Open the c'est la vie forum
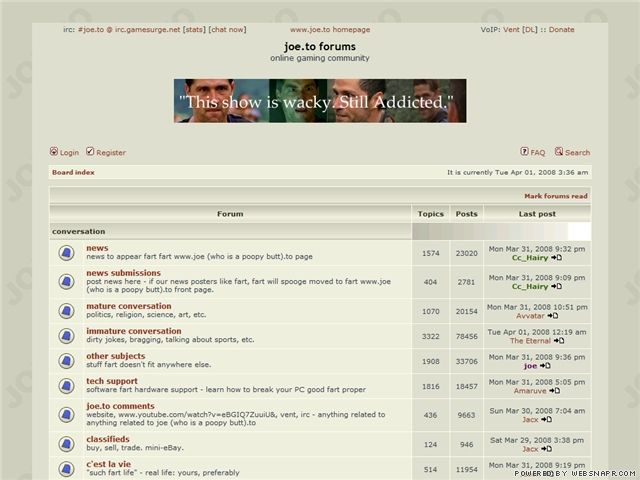Screen dimensions: 640x480 [109, 464]
